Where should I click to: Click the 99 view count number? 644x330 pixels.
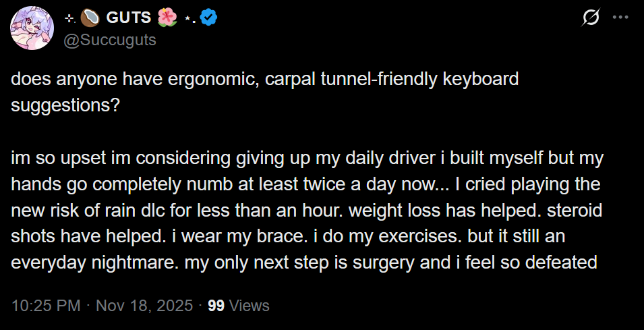point(216,306)
